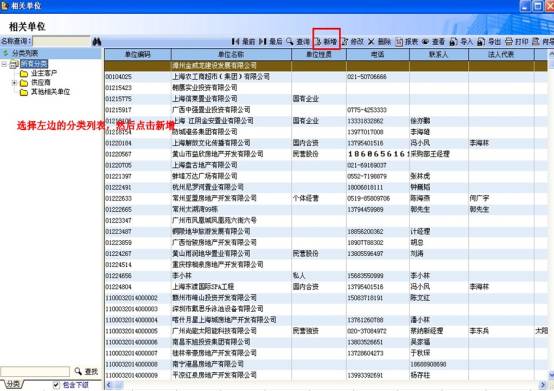Select row with code 01224514
The image size is (554, 391).
[326, 265]
